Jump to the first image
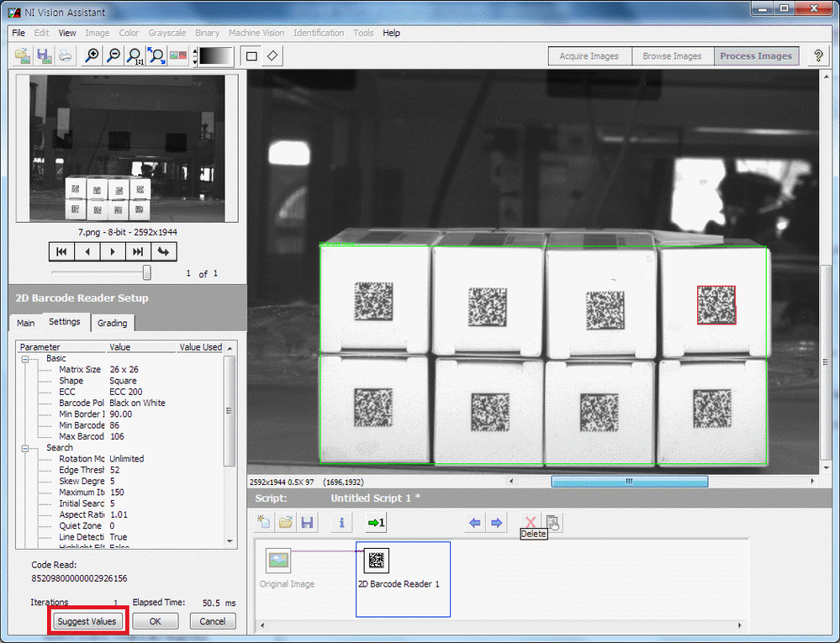The width and height of the screenshot is (840, 643). [61, 251]
